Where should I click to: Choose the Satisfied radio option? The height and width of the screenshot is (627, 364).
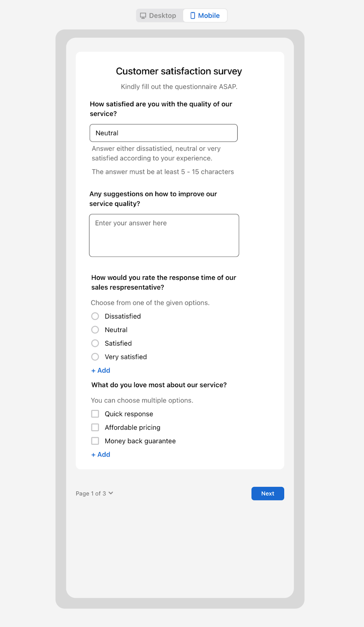tap(95, 343)
